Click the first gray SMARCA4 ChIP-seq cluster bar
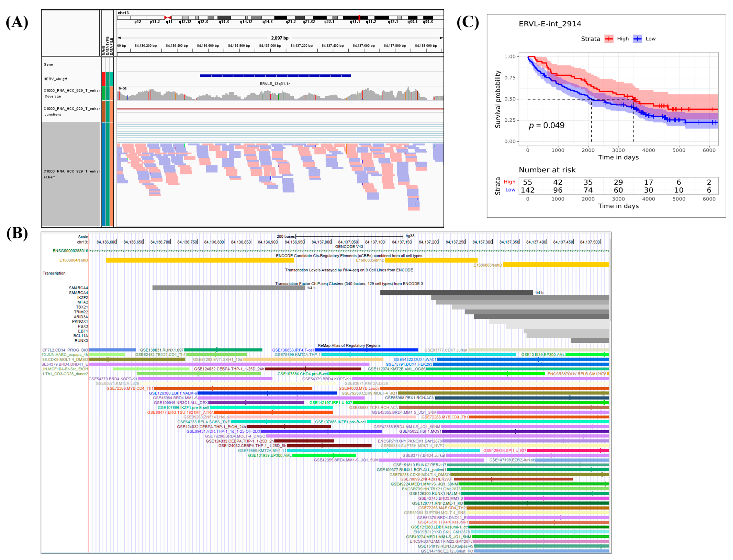This screenshot has height=560, width=733. click(x=229, y=288)
